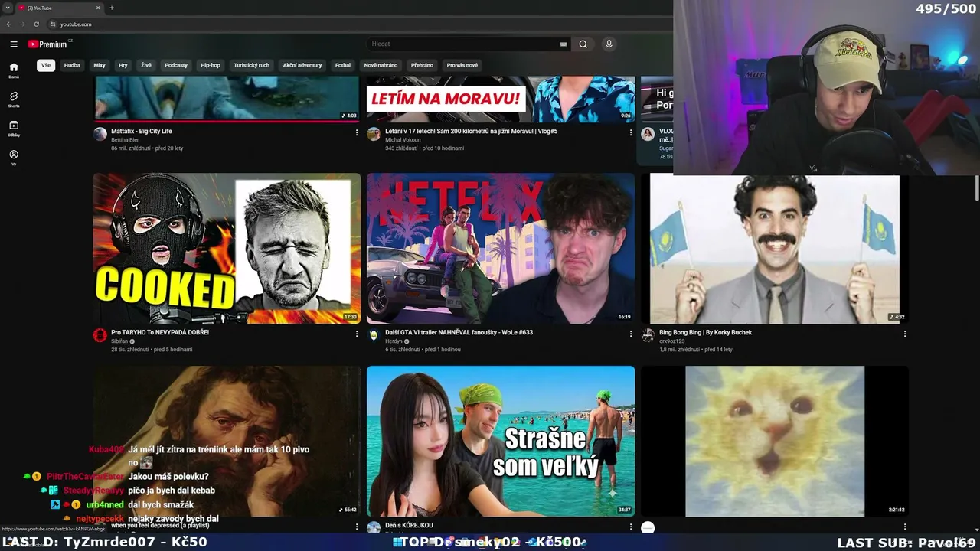Open Herdyn channel avatar
980x551 pixels.
pyautogui.click(x=374, y=335)
